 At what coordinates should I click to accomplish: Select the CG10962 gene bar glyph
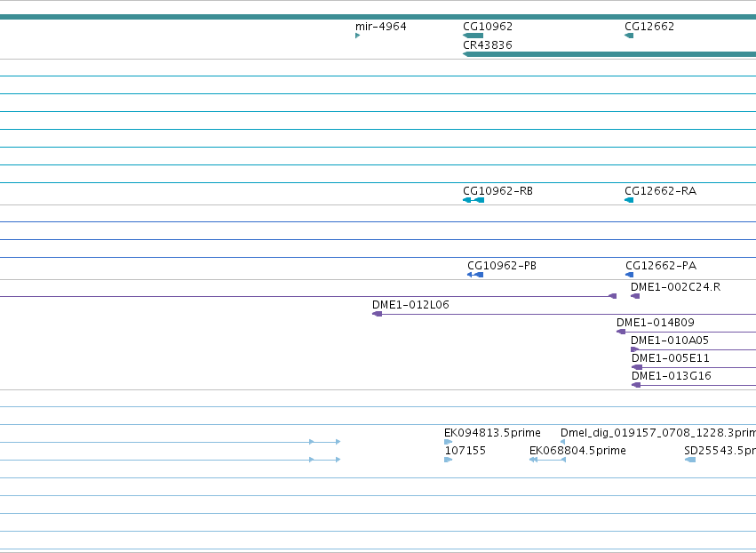pyautogui.click(x=473, y=36)
